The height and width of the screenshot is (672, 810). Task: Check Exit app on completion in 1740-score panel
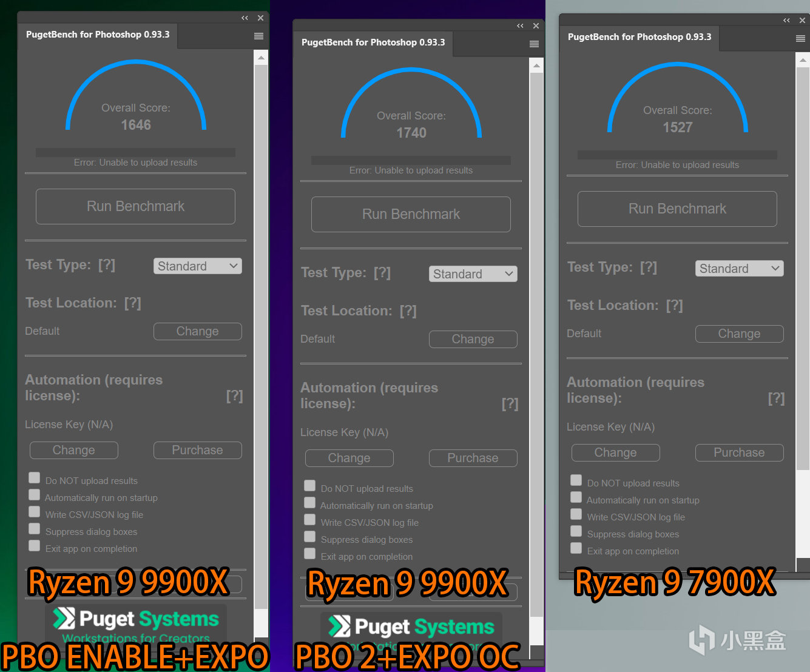[x=310, y=554]
